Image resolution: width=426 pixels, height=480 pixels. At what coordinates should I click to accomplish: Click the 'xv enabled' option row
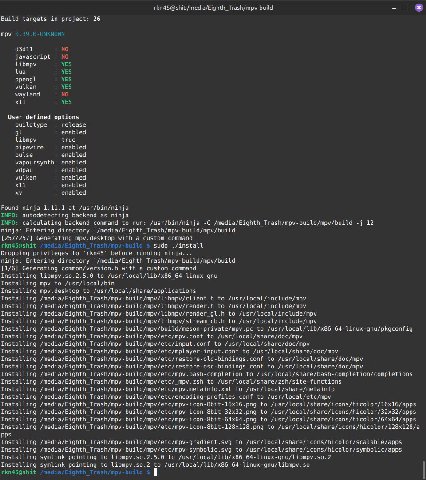[x=51, y=193]
